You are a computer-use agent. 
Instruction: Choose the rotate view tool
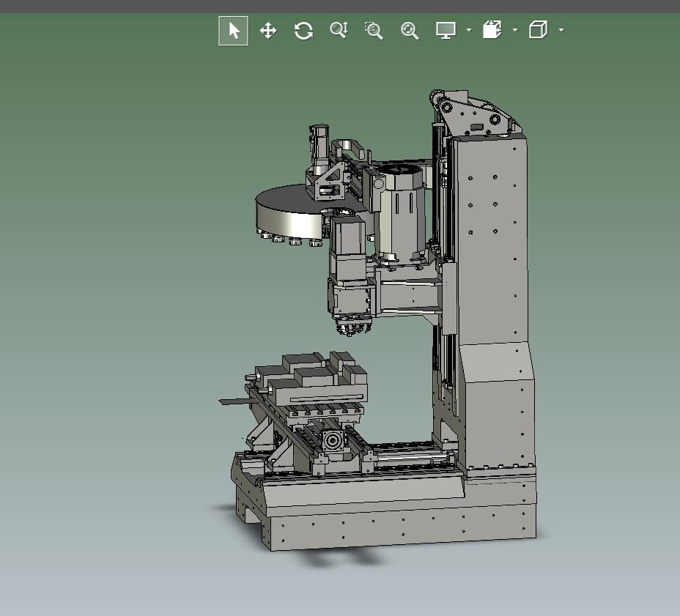[303, 31]
